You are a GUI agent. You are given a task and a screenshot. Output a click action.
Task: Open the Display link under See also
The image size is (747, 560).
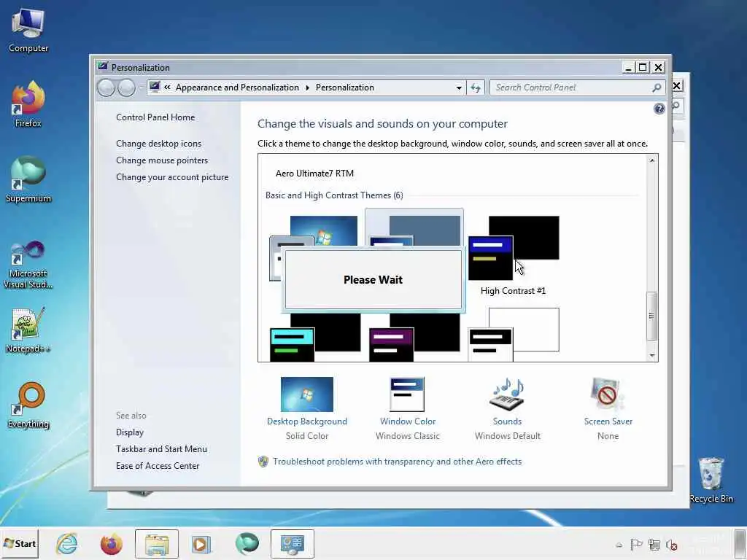tap(130, 432)
